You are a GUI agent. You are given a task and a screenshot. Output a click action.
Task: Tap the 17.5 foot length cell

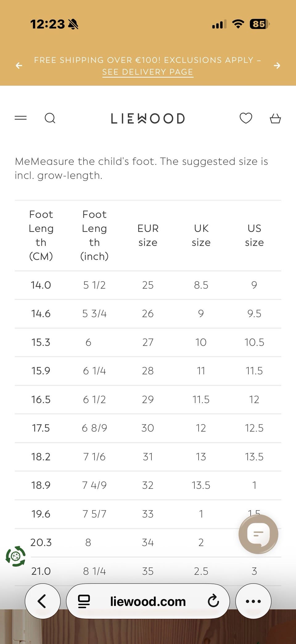(x=41, y=428)
